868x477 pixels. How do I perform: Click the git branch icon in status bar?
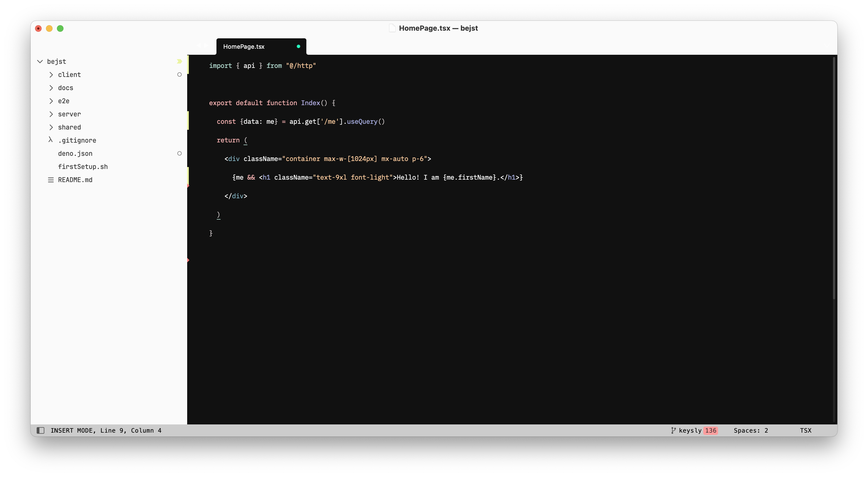click(673, 430)
